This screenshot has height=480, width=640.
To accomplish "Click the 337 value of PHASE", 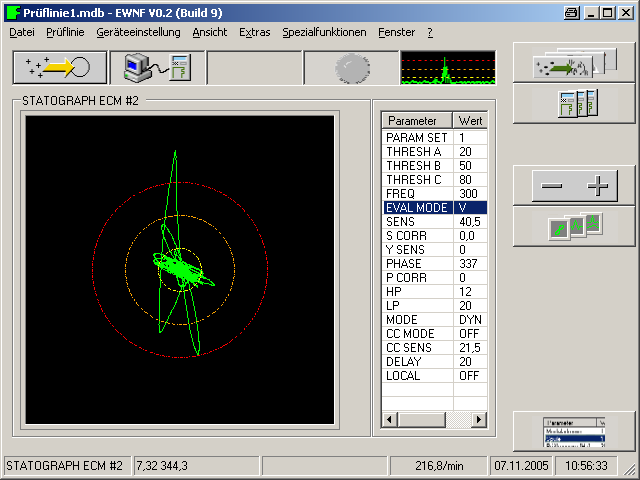I will tap(468, 264).
